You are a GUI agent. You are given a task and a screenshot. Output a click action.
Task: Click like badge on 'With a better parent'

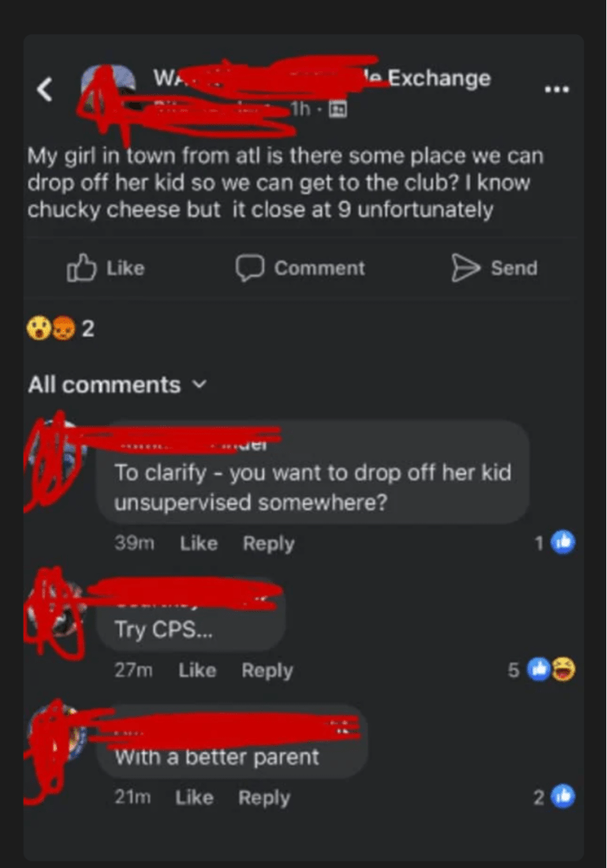[563, 797]
